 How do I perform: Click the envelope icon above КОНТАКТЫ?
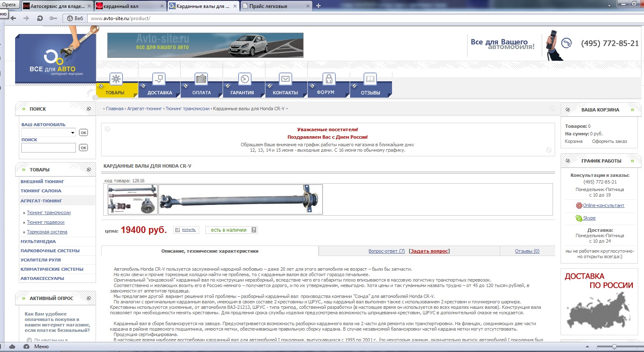pyautogui.click(x=286, y=79)
